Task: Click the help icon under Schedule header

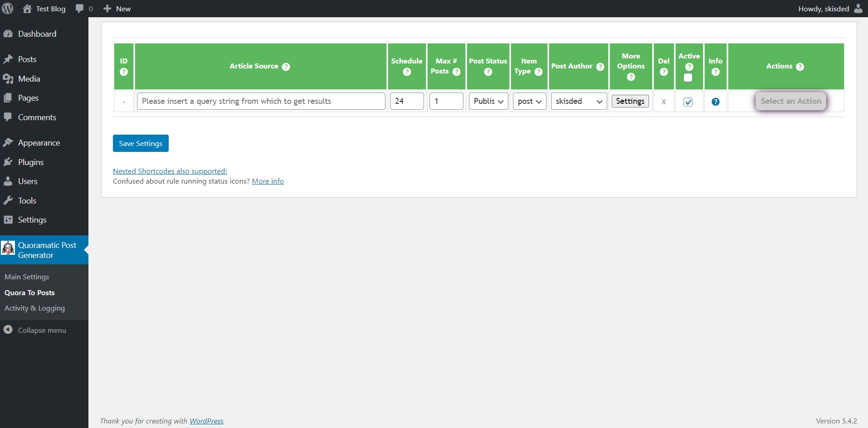Action: coord(407,72)
